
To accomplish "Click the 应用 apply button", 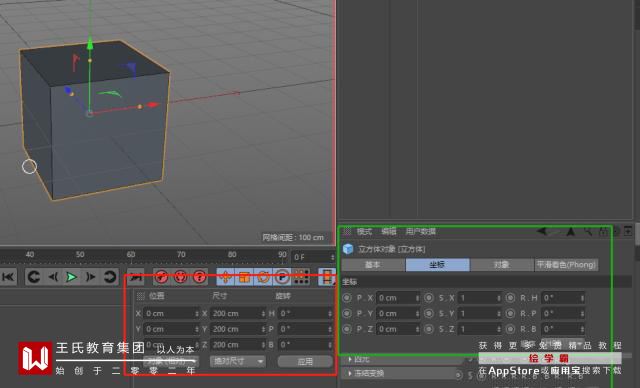I will [305, 361].
